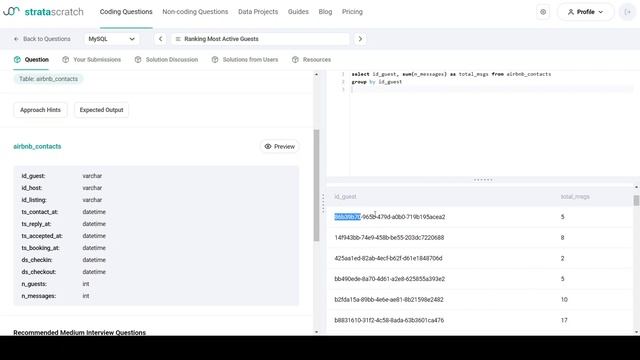The image size is (640, 360).
Task: Click Recommended Medium Interview Questions heading
Action: [x=80, y=333]
